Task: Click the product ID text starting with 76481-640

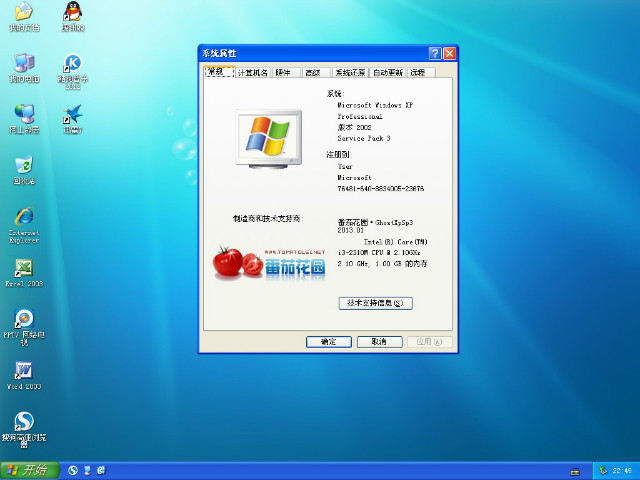Action: click(x=380, y=189)
